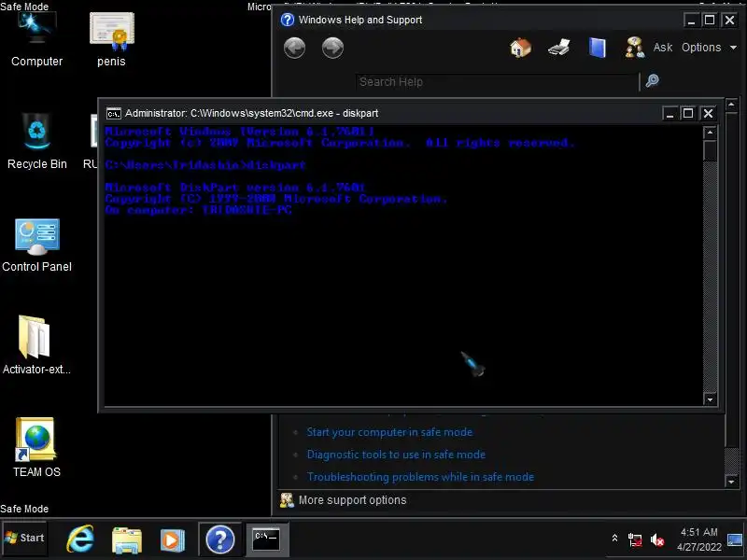Open the cmd window system menu icon
747x560 pixels.
click(x=113, y=113)
